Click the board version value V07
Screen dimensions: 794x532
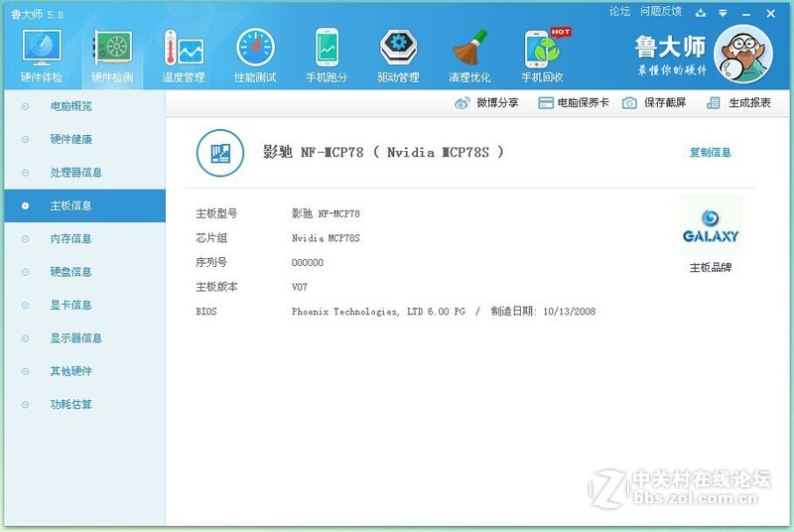(300, 287)
